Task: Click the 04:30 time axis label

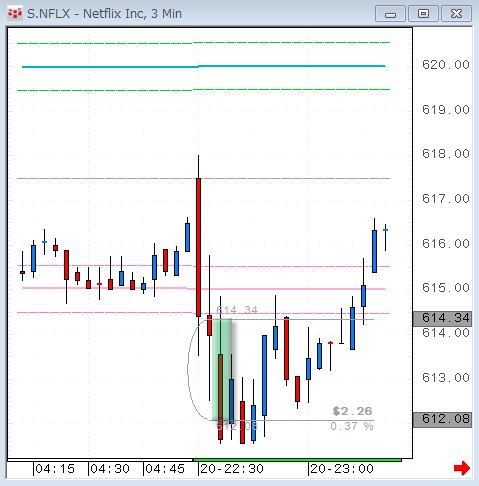Action: click(110, 469)
